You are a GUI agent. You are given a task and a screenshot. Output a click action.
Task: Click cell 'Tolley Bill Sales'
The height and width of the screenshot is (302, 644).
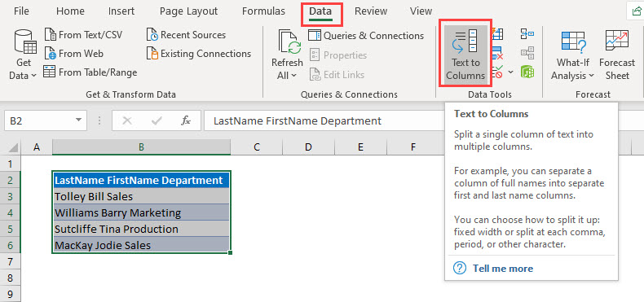(x=141, y=196)
